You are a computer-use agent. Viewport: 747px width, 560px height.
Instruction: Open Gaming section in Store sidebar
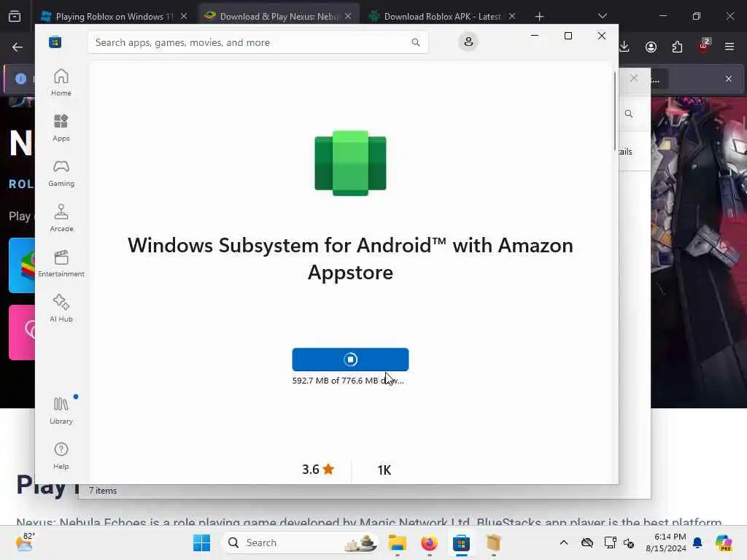(61, 173)
